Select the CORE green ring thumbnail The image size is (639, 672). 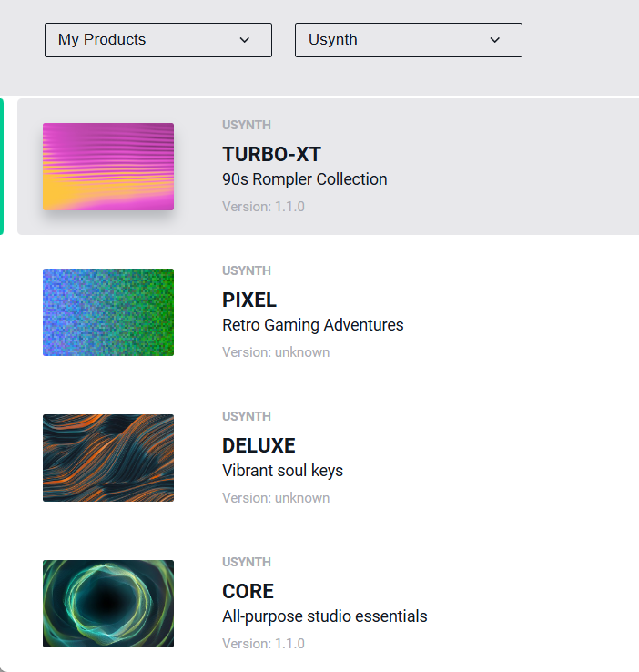click(x=108, y=604)
